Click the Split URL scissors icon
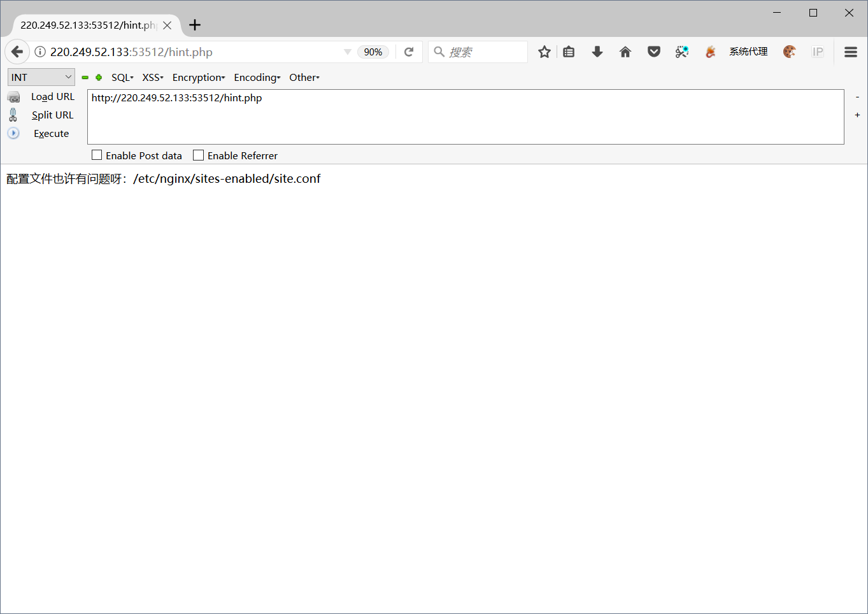 [13, 115]
